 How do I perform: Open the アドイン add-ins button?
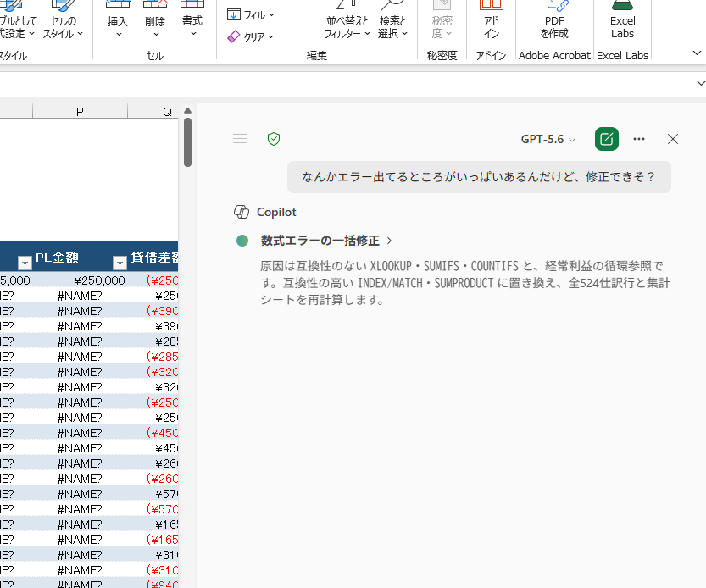click(492, 20)
